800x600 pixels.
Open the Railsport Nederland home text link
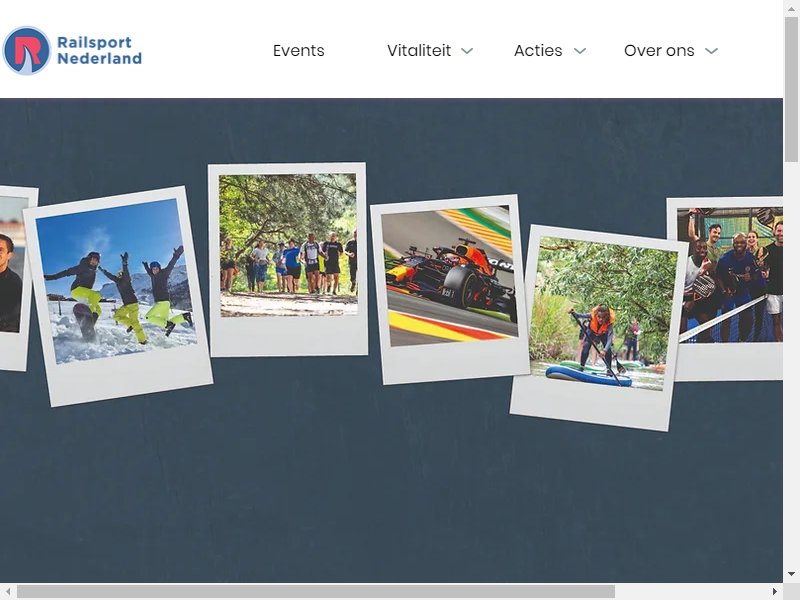pos(99,51)
